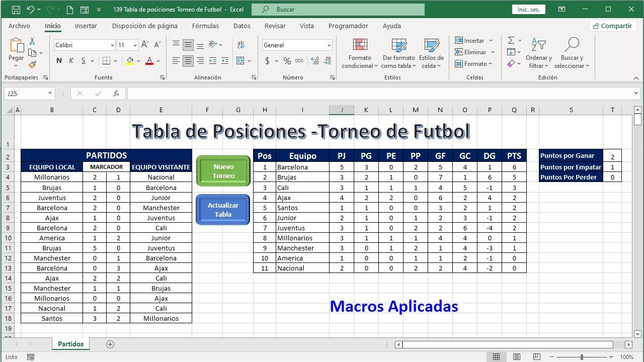Image resolution: width=644 pixels, height=362 pixels.
Task: Select the Partidos sheet tab
Action: pyautogui.click(x=70, y=344)
